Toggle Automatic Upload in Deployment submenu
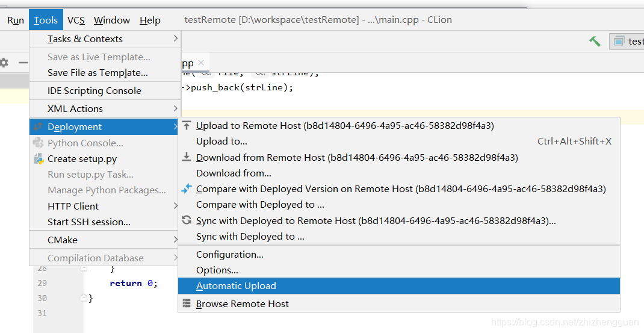The image size is (644, 333). (x=399, y=285)
